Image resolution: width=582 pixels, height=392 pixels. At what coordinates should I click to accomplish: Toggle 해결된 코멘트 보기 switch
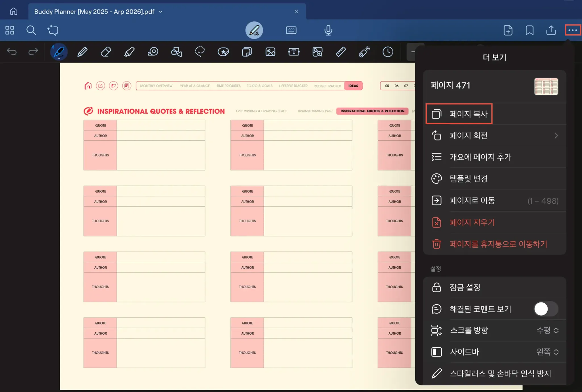click(546, 309)
